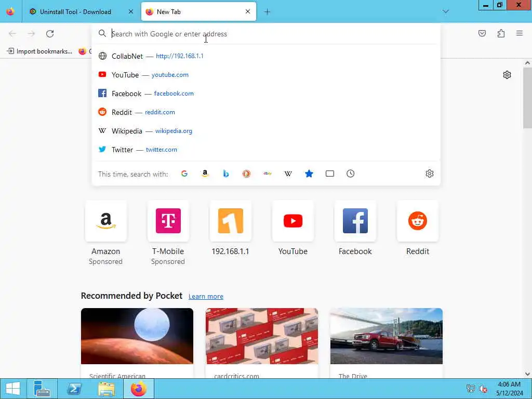Image resolution: width=532 pixels, height=399 pixels.
Task: Click the Windows Start button
Action: click(x=13, y=389)
